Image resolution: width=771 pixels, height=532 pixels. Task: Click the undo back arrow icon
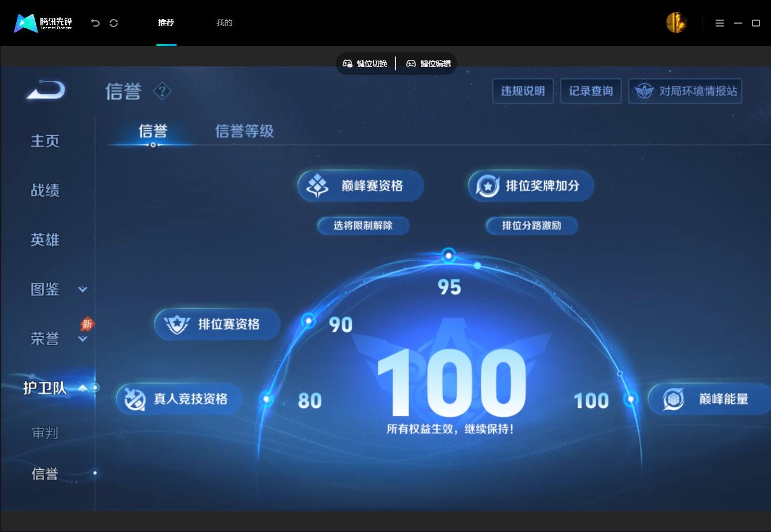[x=95, y=23]
